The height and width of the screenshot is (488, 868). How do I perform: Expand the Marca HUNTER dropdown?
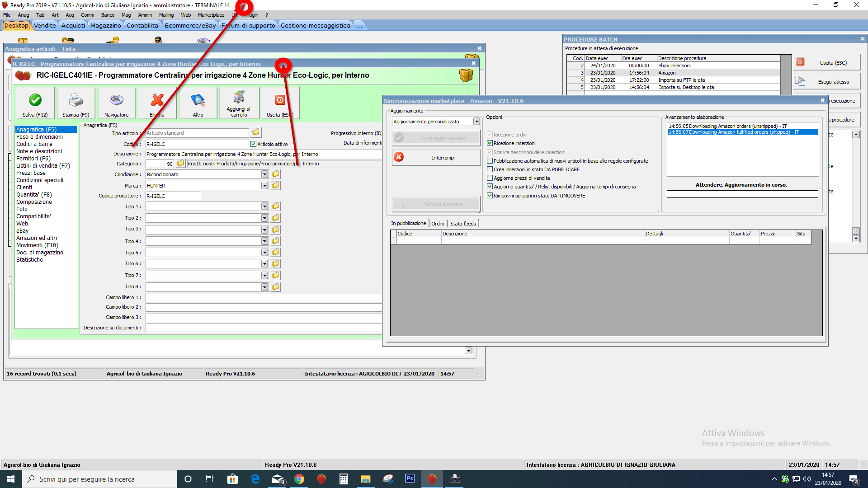click(264, 186)
